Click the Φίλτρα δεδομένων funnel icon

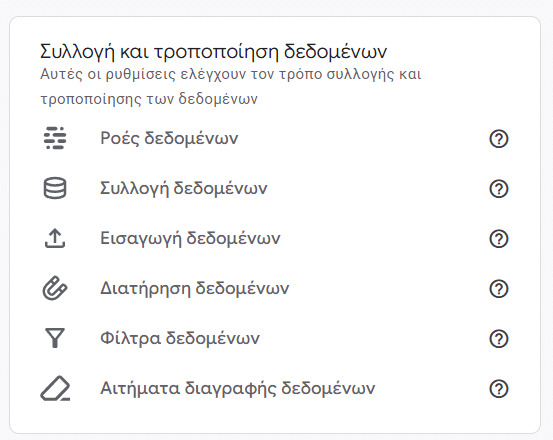(x=55, y=338)
